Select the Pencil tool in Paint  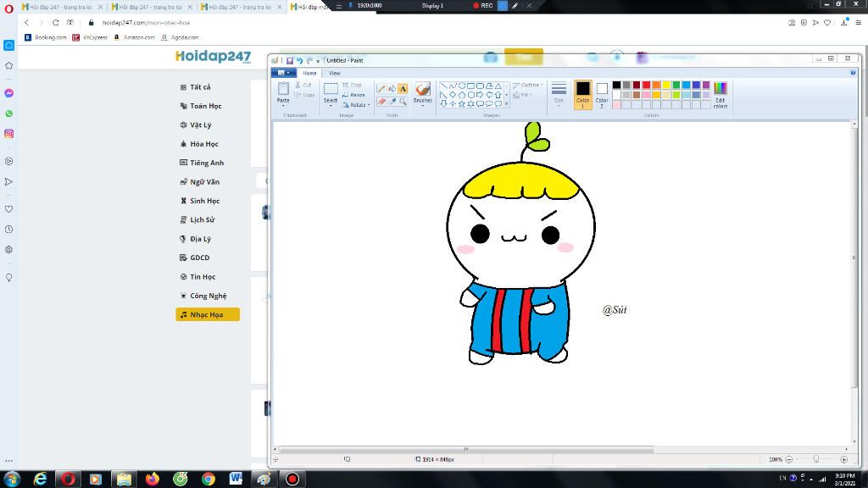click(381, 88)
